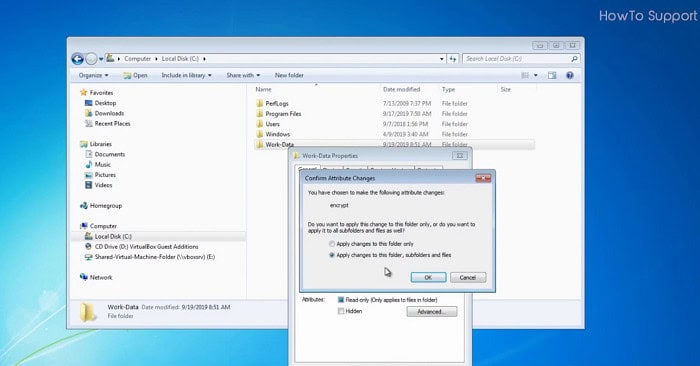Click the 4/9/2019 3:40 AM date cell
Screen dimensions: 700x366
click(405, 134)
